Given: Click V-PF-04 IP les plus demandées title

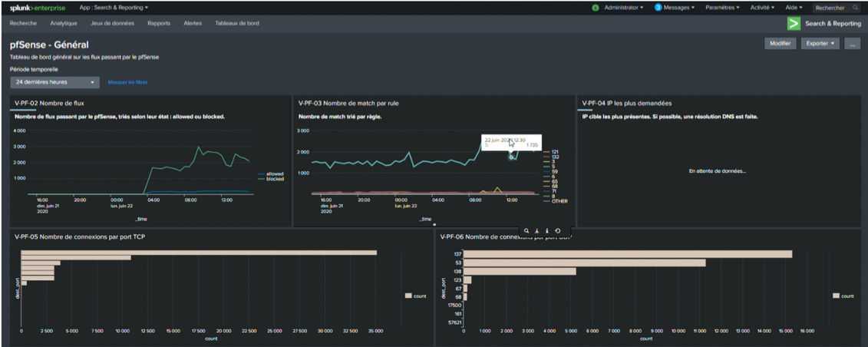Looking at the screenshot, I should tap(627, 103).
